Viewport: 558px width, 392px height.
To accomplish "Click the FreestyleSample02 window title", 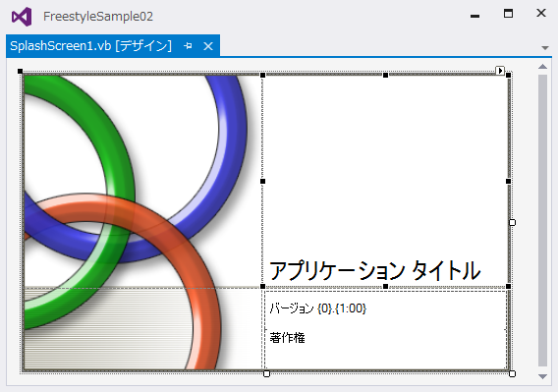I will click(98, 17).
